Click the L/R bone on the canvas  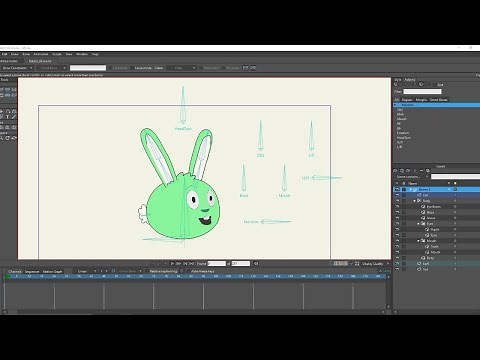311,136
